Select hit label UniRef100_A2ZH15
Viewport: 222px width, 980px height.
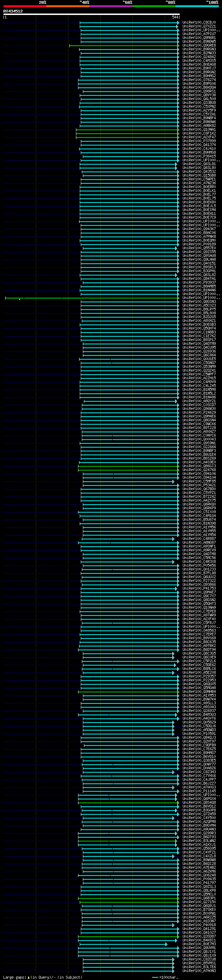(x=199, y=378)
